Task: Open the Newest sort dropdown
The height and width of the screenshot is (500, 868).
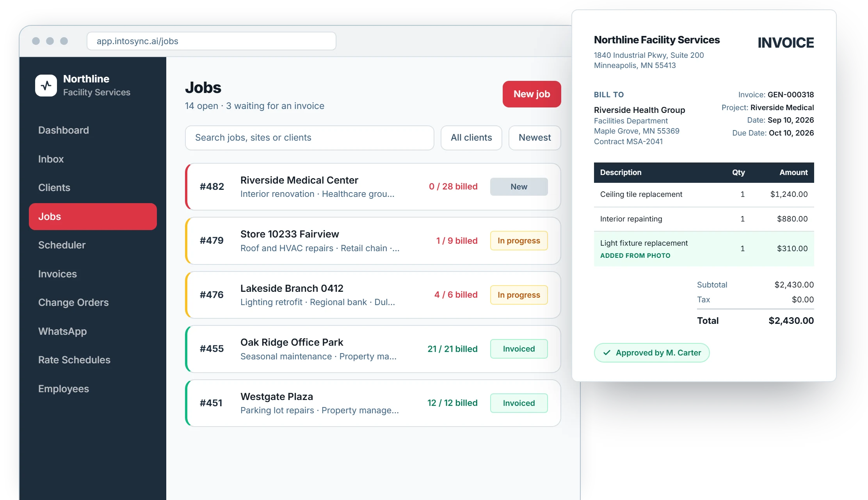Action: [535, 138]
